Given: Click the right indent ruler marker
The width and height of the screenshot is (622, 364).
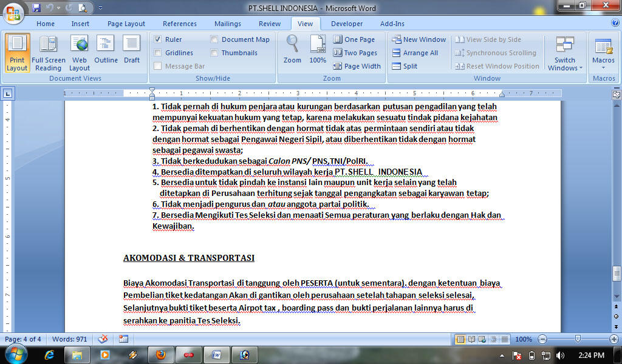Looking at the screenshot, I should pyautogui.click(x=502, y=95).
